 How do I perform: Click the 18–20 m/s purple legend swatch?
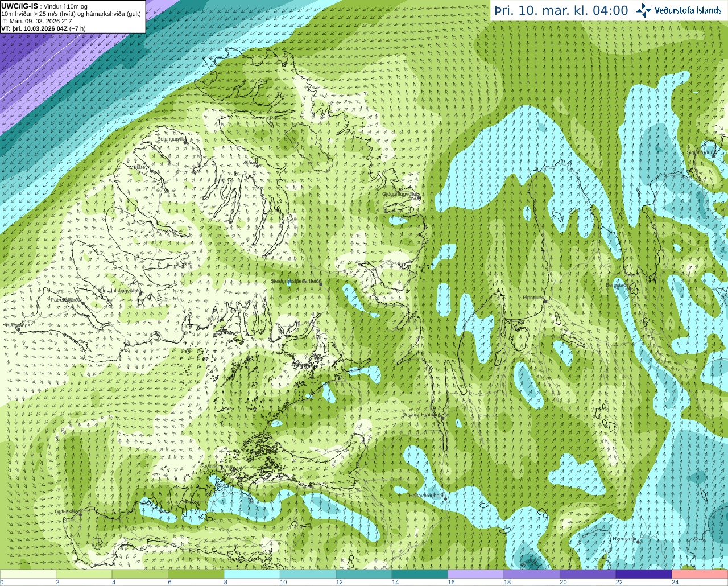click(532, 574)
